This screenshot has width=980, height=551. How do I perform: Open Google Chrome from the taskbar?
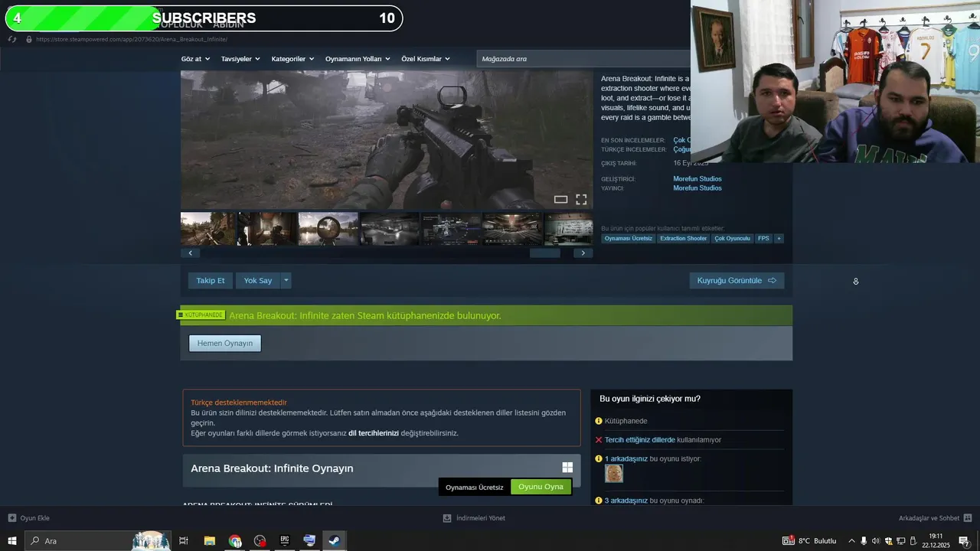pyautogui.click(x=235, y=541)
